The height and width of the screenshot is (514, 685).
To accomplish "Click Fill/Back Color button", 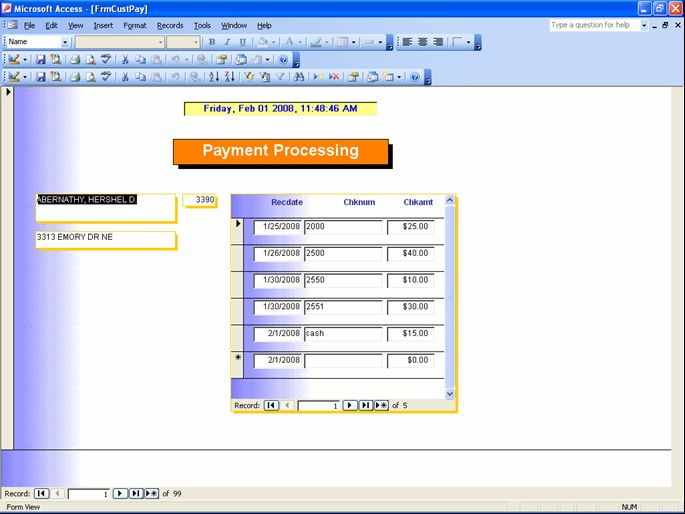I will click(263, 42).
